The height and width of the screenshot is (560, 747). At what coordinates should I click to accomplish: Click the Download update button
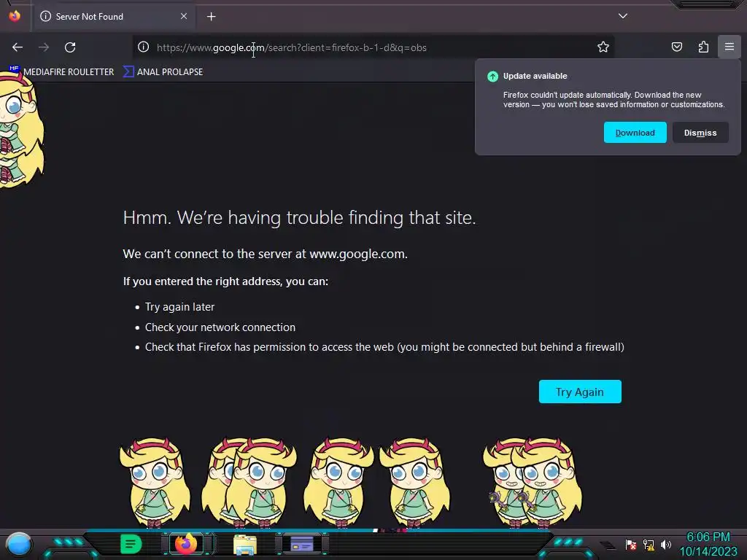point(635,133)
